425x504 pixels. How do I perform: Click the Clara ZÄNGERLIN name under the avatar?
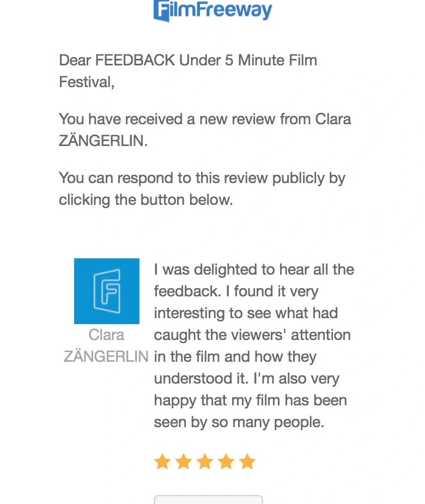106,345
